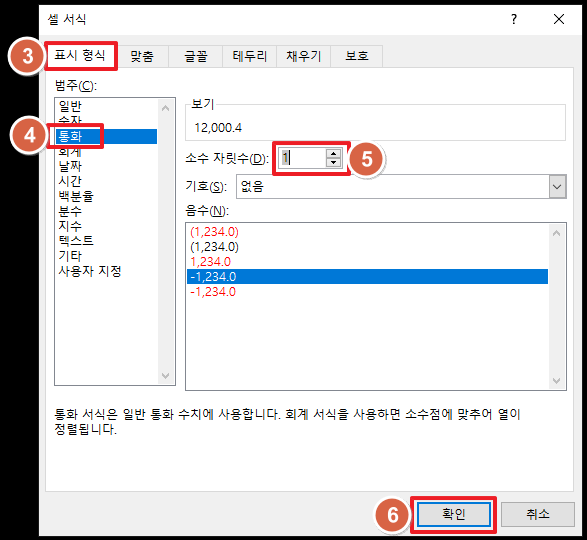Switch to the 맞춤 tab
The image size is (587, 540).
point(142,57)
